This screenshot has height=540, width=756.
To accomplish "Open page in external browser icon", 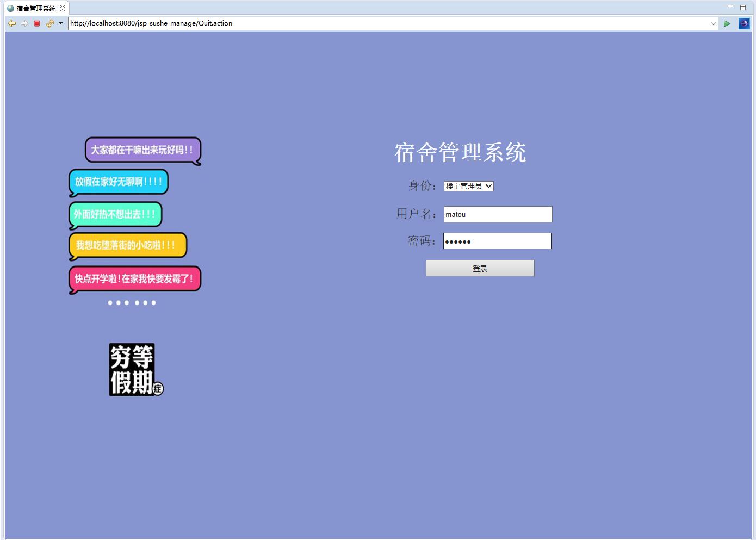I will point(743,23).
